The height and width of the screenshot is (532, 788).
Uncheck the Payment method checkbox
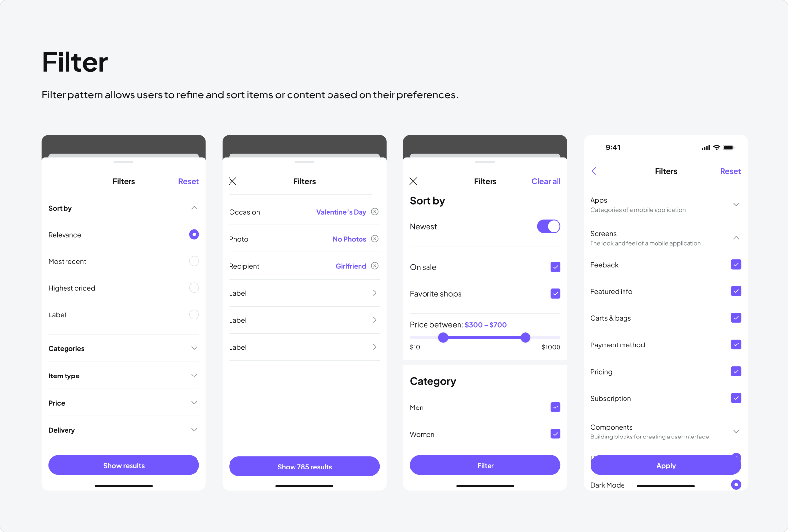[736, 344]
